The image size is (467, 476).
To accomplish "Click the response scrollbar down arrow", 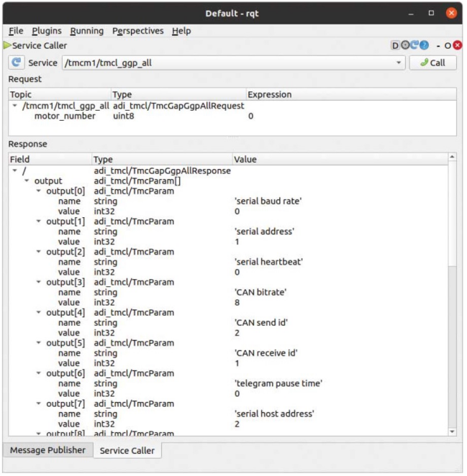I will pos(452,431).
